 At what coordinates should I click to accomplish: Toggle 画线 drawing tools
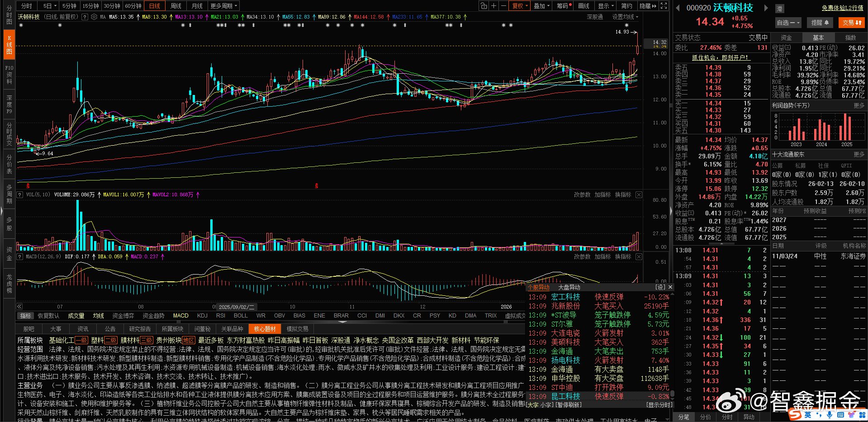(x=584, y=6)
